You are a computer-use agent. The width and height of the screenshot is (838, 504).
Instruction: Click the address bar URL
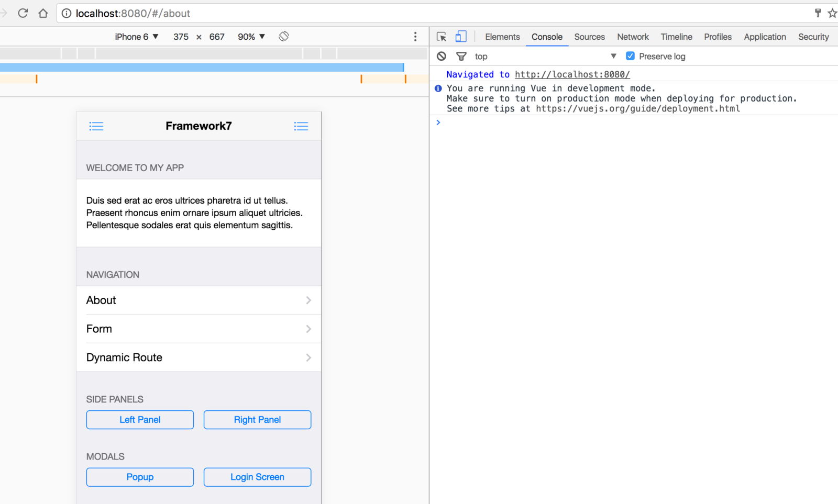pyautogui.click(x=133, y=13)
